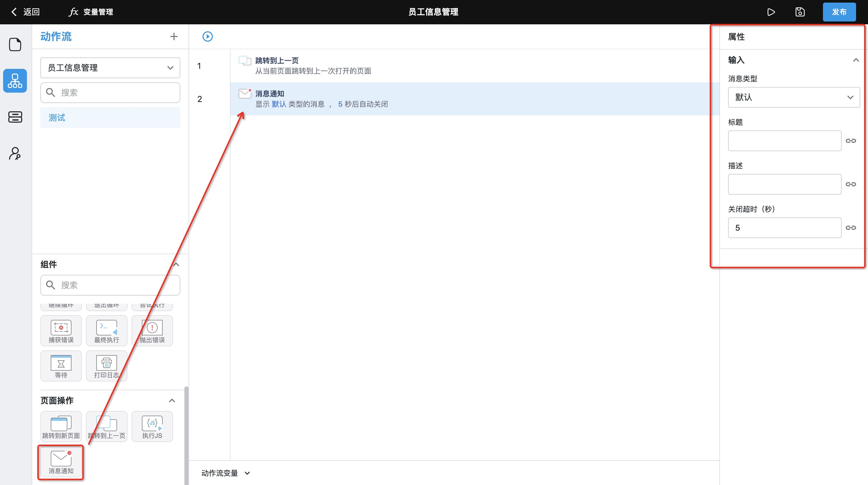Click the page-jump icon in step 1

(245, 61)
